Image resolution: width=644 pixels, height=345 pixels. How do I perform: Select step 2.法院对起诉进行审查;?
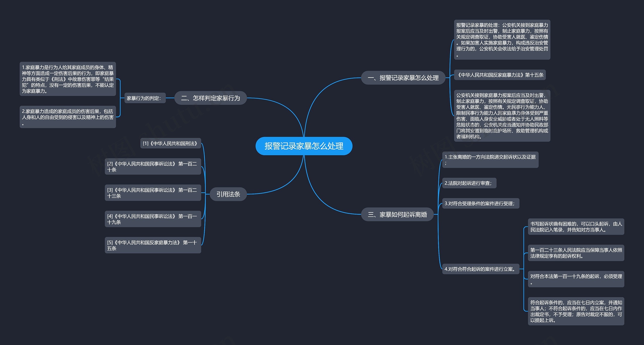coord(469,183)
